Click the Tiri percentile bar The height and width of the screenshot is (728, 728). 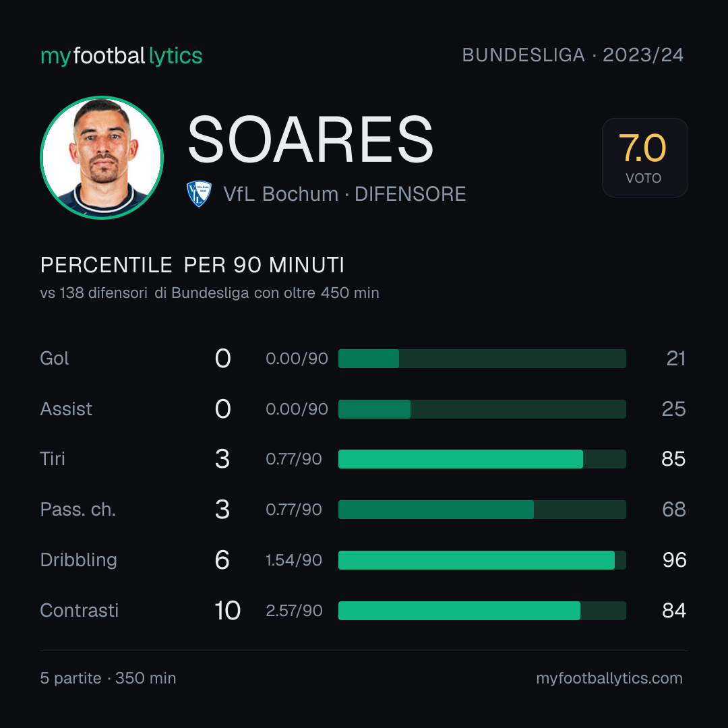pyautogui.click(x=482, y=459)
